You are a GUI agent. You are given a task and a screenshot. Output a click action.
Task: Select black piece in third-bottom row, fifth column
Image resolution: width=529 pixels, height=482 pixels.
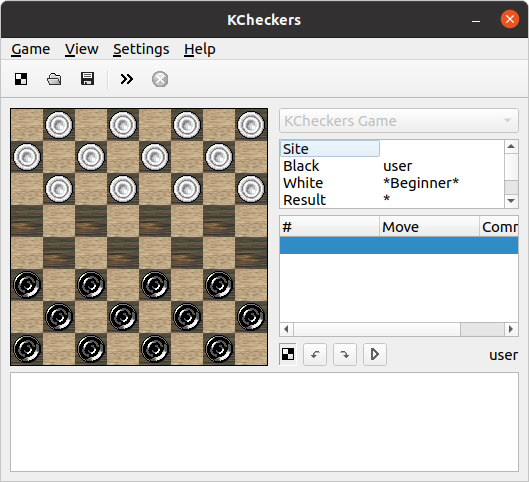(x=155, y=285)
